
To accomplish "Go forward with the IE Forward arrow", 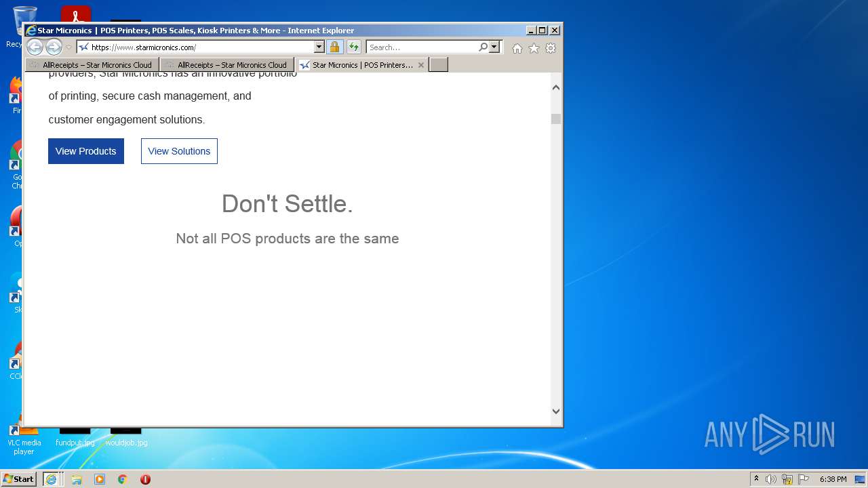I will point(54,47).
